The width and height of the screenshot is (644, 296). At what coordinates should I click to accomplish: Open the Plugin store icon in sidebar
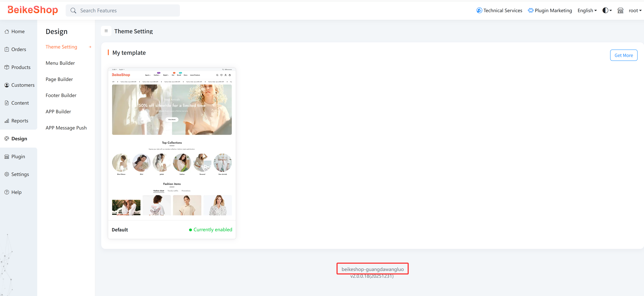point(7,156)
